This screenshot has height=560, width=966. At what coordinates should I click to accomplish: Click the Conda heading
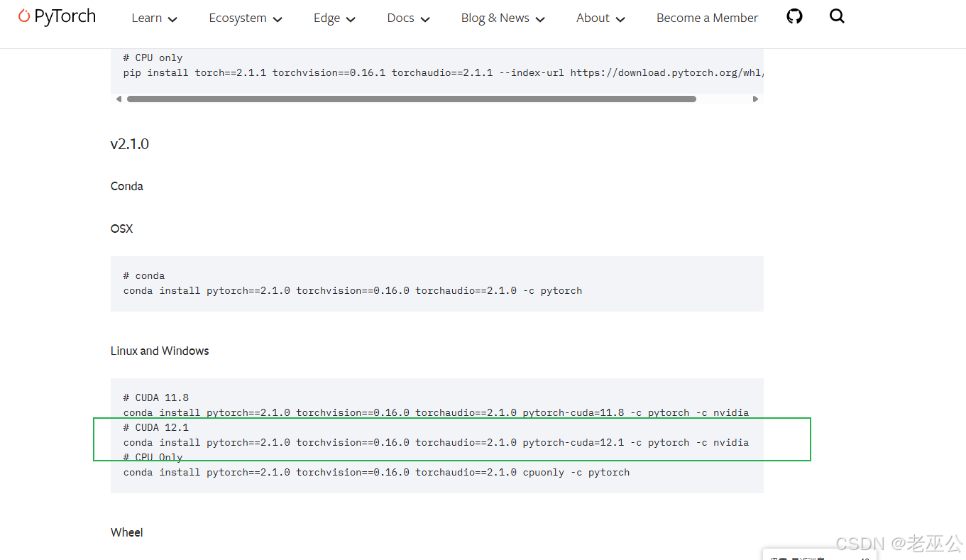[127, 186]
